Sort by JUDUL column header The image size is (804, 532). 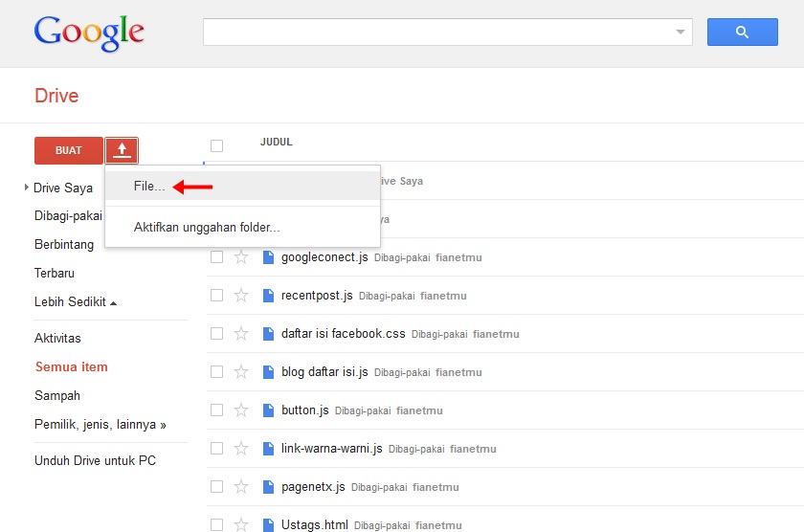[277, 142]
